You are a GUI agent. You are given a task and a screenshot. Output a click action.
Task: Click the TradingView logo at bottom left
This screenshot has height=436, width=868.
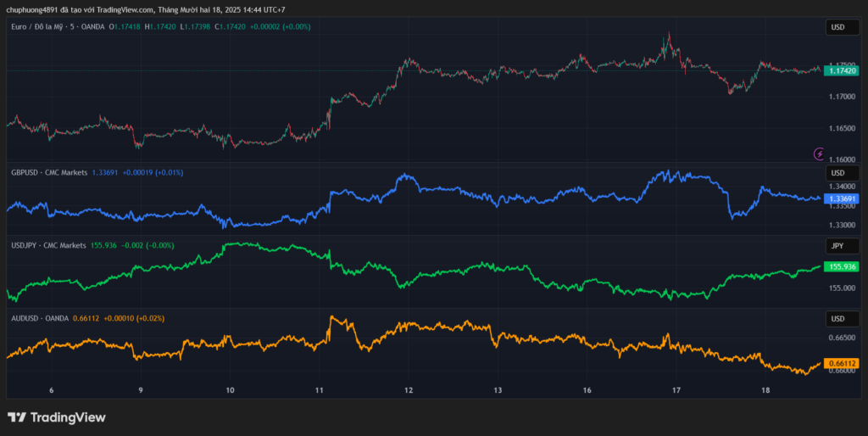(x=56, y=417)
